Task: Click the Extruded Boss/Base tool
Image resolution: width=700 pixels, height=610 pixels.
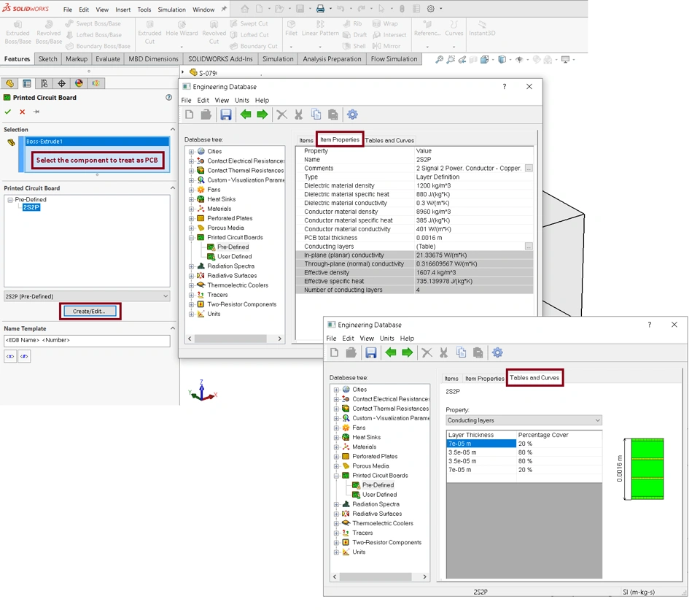Action: click(17, 32)
